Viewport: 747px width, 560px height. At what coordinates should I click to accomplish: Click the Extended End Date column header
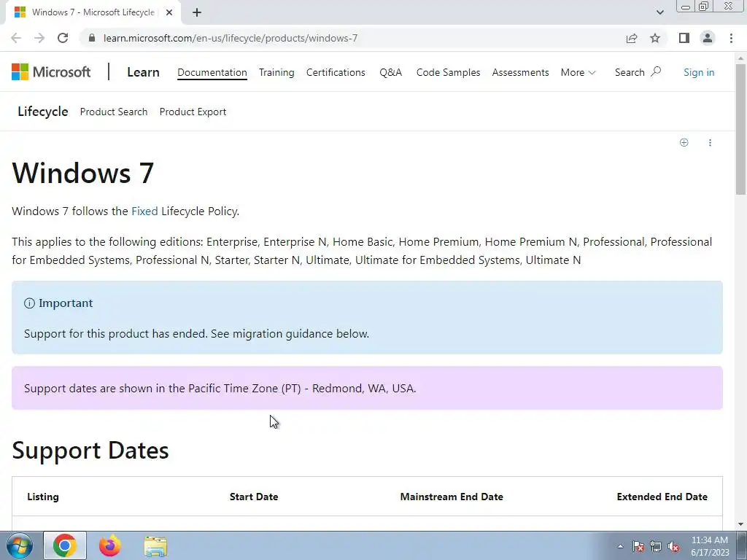pyautogui.click(x=662, y=497)
